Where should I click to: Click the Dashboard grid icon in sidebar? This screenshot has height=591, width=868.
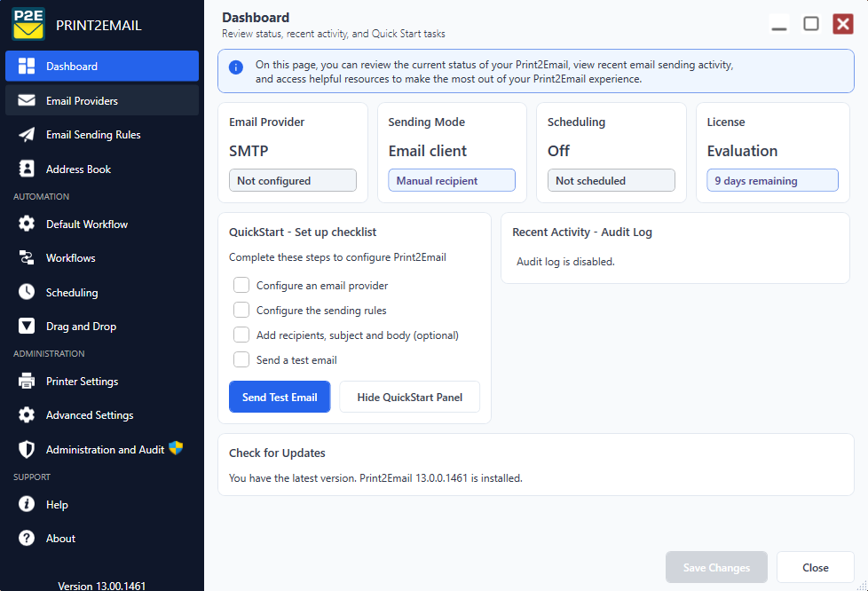[x=27, y=66]
